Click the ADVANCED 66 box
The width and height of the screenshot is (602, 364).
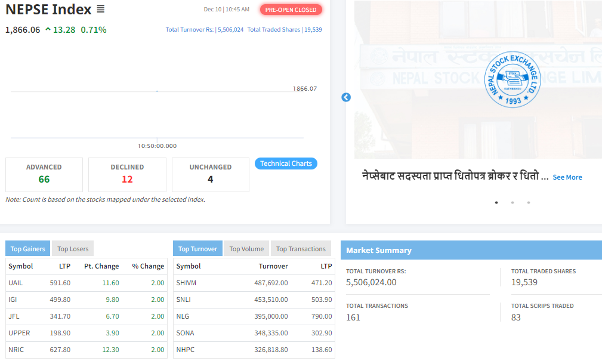(x=44, y=175)
